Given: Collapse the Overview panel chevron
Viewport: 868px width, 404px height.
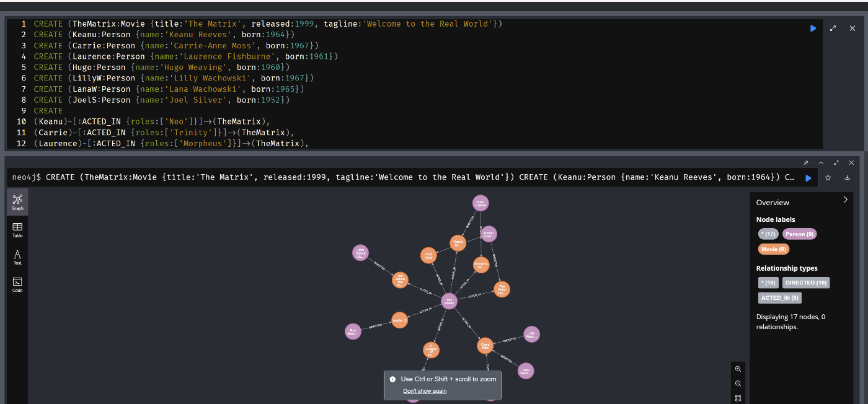Looking at the screenshot, I should click(845, 200).
